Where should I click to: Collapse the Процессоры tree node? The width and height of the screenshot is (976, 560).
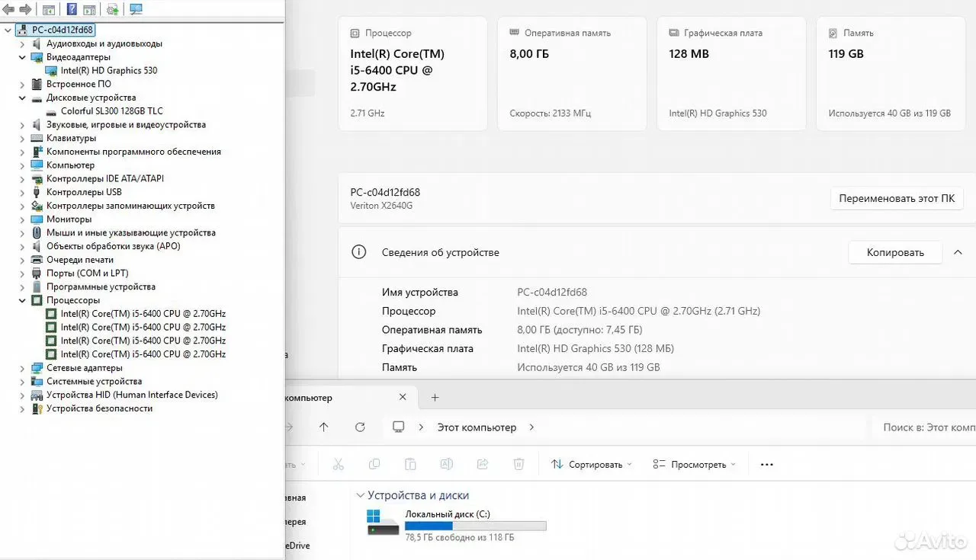point(23,300)
